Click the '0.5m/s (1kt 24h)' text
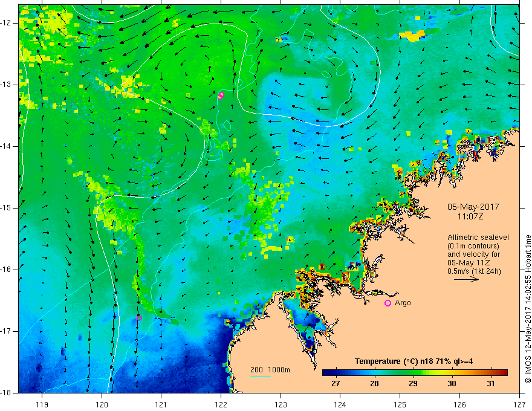Viewport: 532px width, 411px height. coord(474,271)
